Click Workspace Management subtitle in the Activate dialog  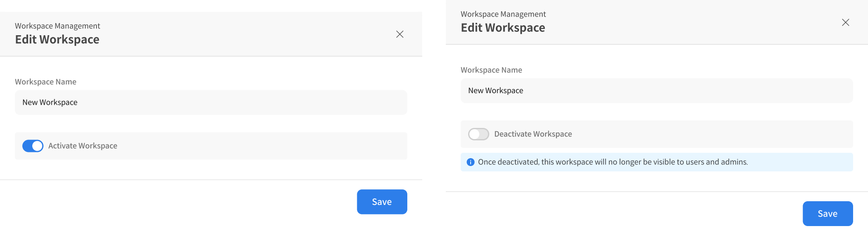58,26
